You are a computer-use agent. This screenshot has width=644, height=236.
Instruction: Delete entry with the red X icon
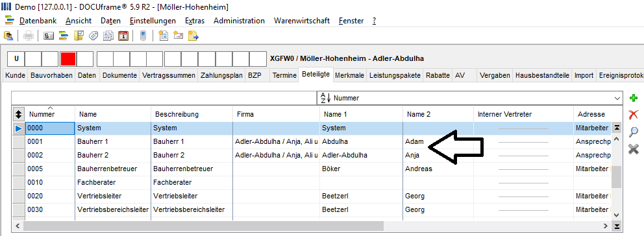[634, 115]
